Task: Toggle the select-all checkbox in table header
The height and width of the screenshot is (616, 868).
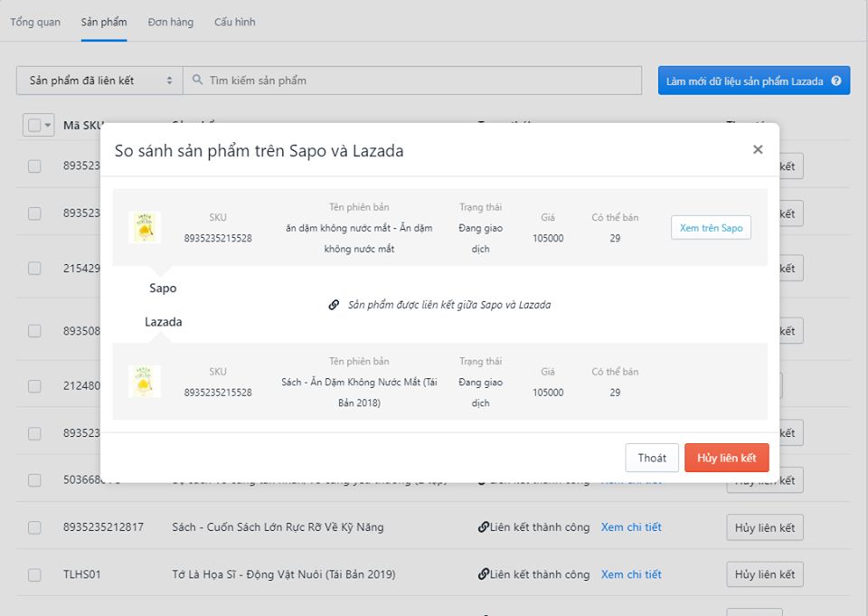Action: (x=33, y=126)
